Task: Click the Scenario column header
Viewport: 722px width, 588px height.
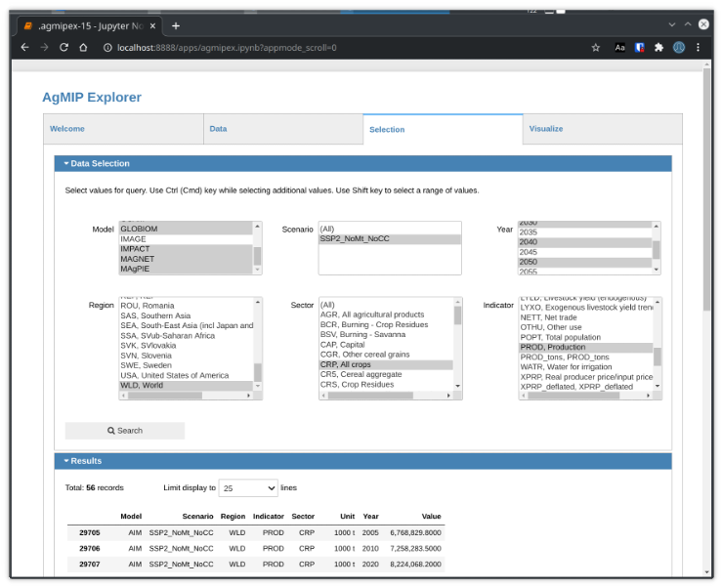Action: click(x=197, y=517)
